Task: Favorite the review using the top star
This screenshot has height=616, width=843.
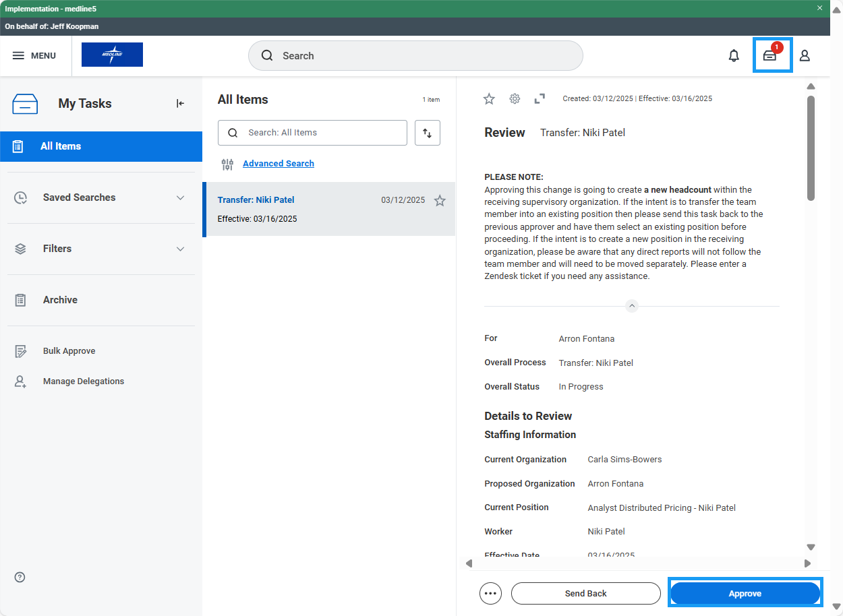Action: click(489, 98)
